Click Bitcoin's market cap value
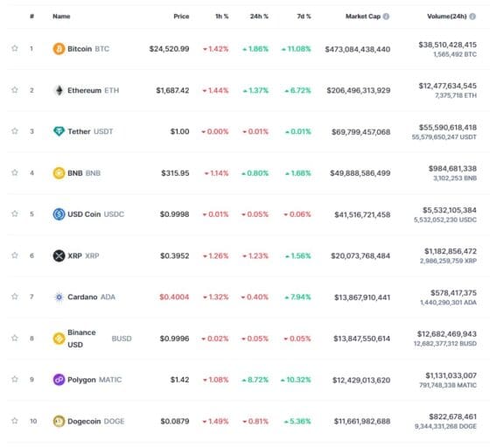490x448 pixels. click(x=358, y=49)
